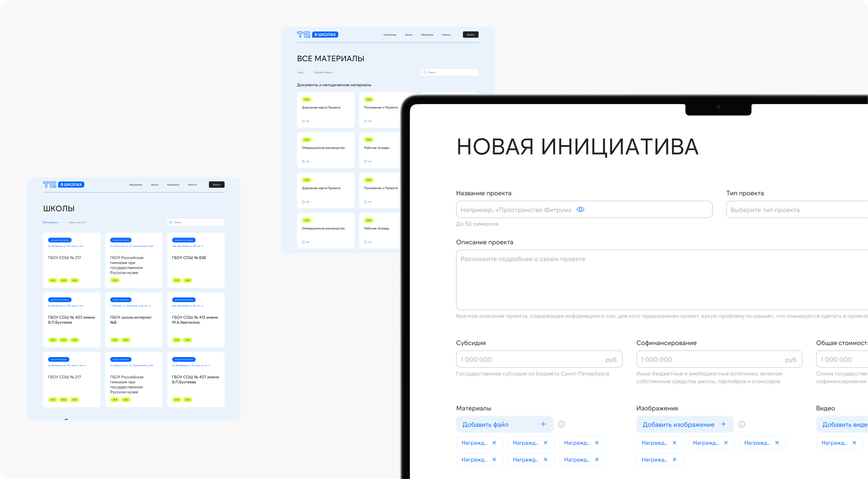Open the Формат файла dropdown
Image resolution: width=868 pixels, height=479 pixels.
[x=325, y=72]
